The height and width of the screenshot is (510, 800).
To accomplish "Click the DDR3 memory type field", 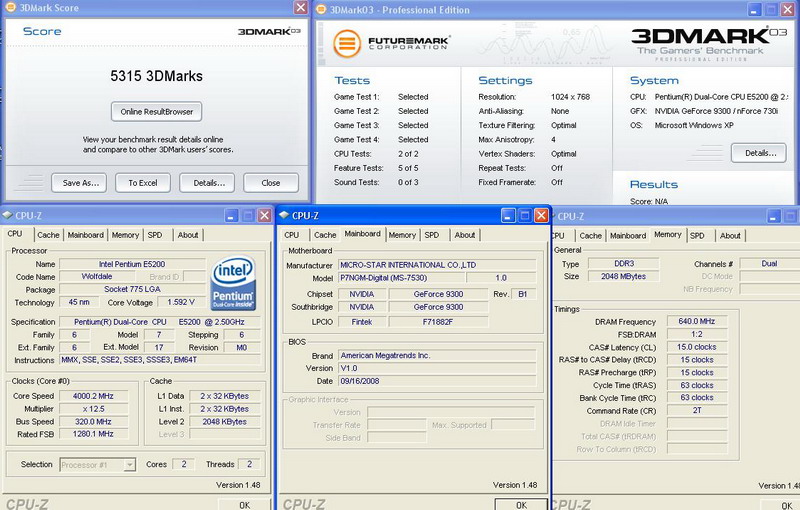I will (x=623, y=264).
